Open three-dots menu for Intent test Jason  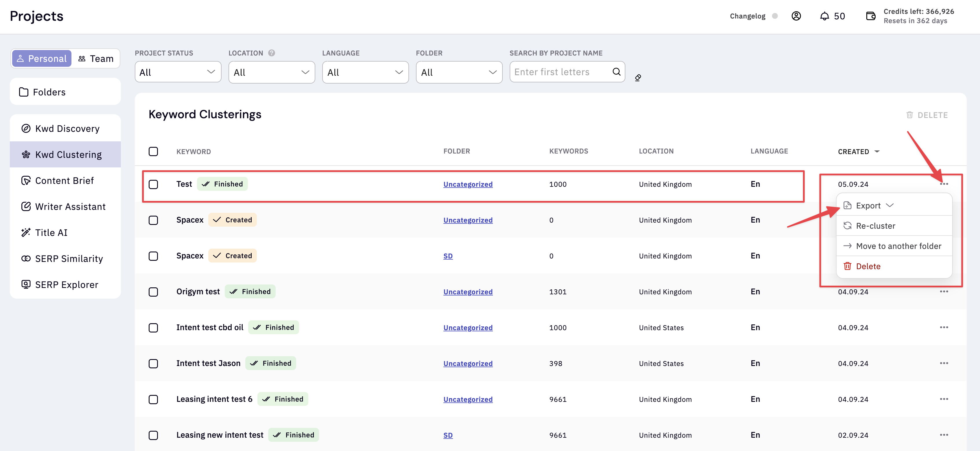tap(944, 363)
